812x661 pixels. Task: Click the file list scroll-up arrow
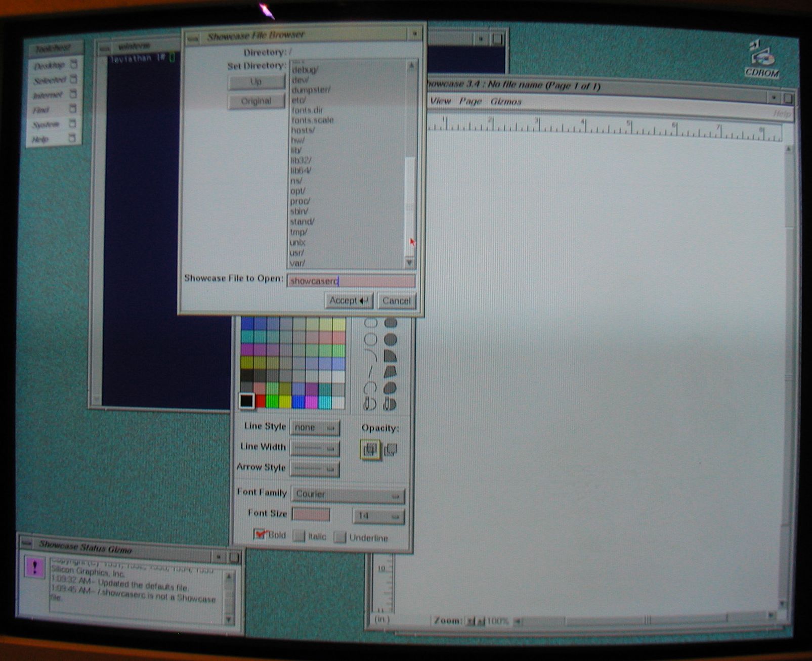pos(411,65)
